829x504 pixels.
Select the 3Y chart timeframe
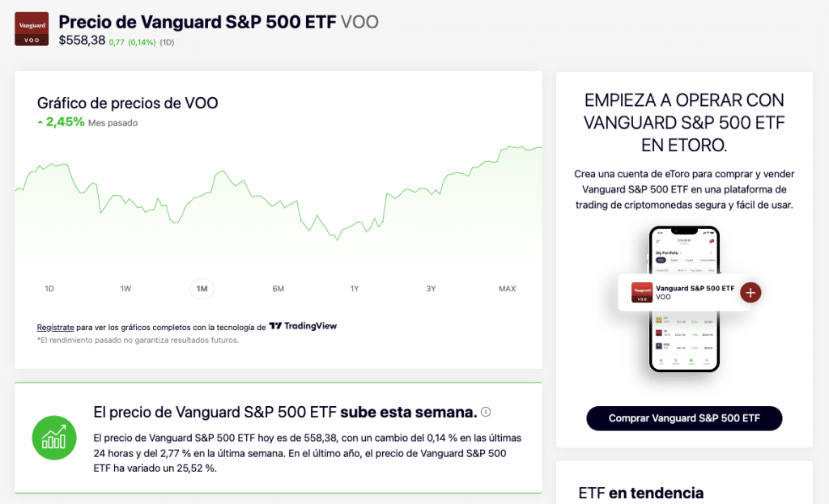pos(431,289)
